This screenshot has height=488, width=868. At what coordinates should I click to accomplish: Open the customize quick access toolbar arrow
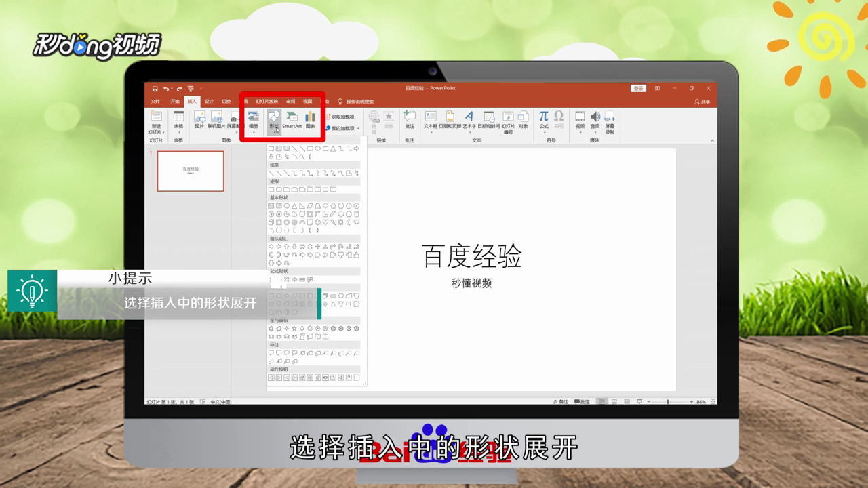[201, 89]
